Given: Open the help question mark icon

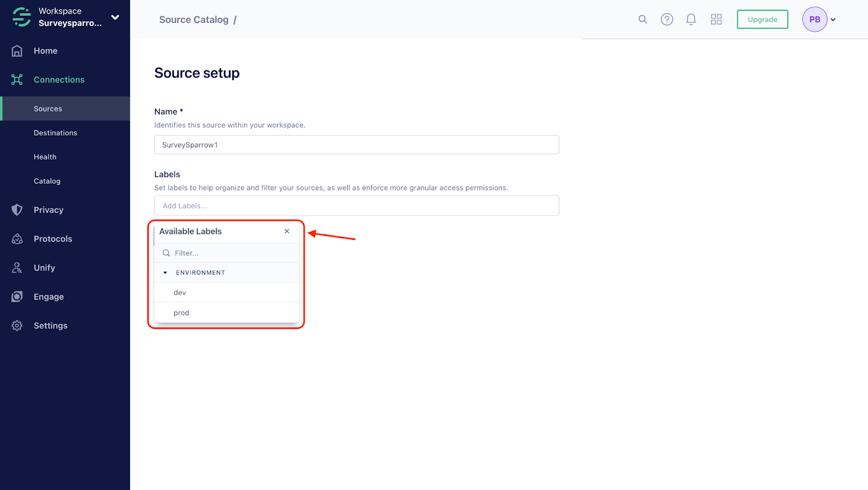Looking at the screenshot, I should click(667, 20).
